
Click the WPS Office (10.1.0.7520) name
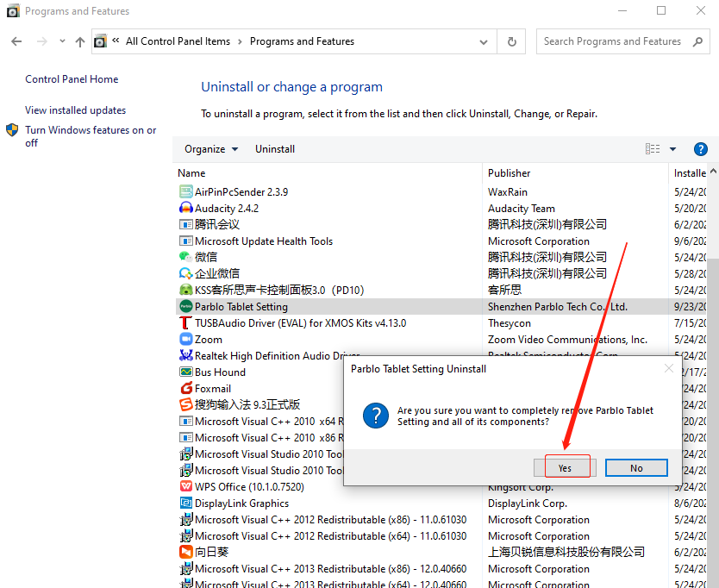pyautogui.click(x=249, y=486)
